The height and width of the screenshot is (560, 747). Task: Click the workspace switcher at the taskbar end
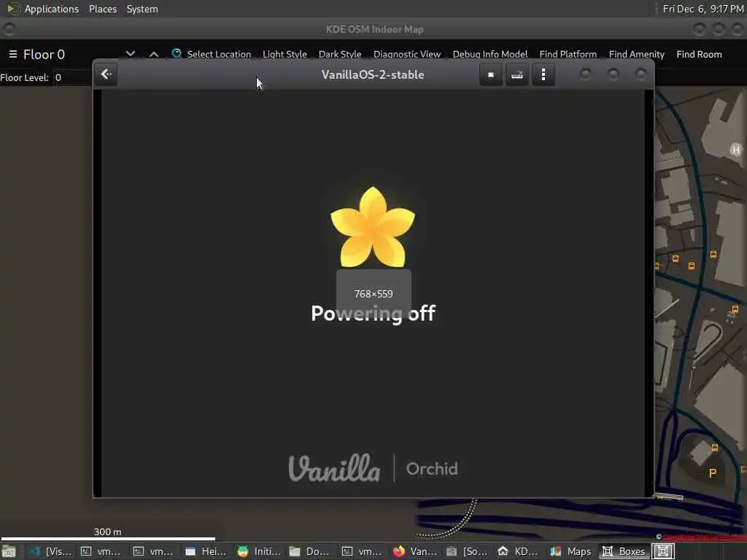tap(663, 551)
